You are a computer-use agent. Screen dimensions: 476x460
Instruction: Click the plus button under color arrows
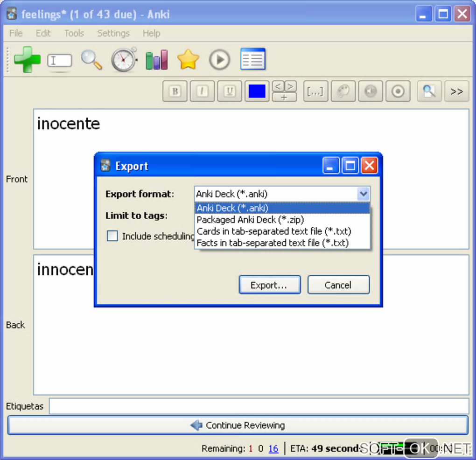click(x=284, y=98)
